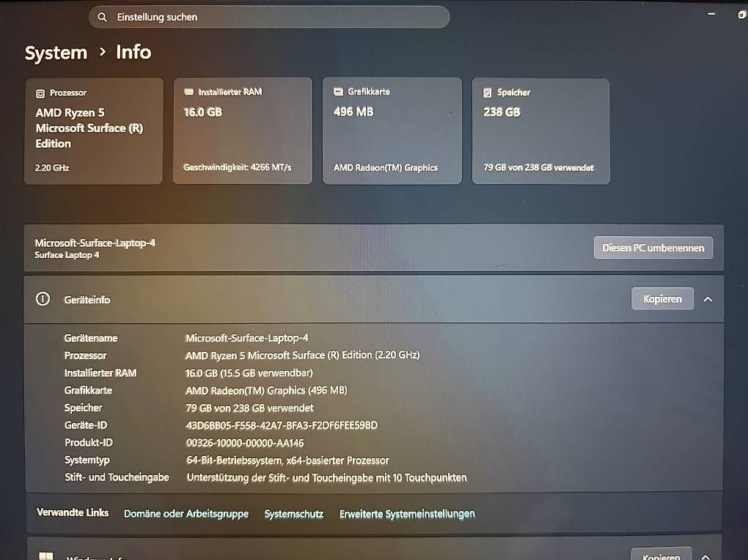Screen dimensions: 748x560
Task: Click the Stift- und Toucheingabe label
Action: (x=117, y=477)
